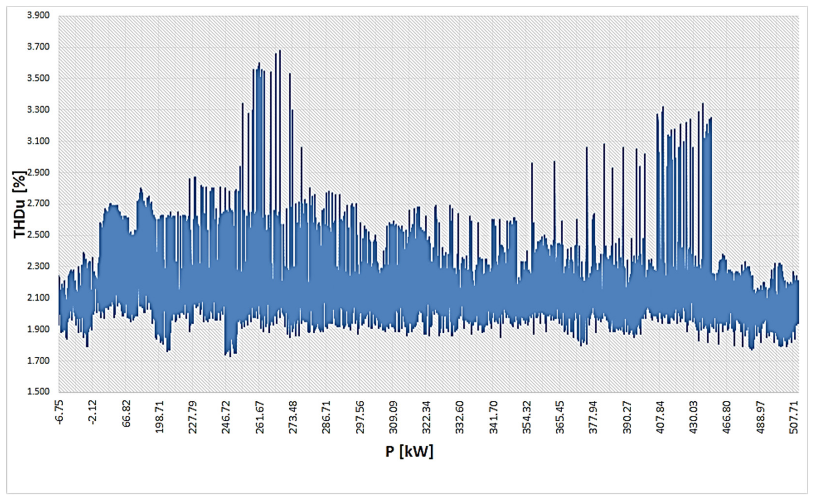Screen dimensions: 820x504
Task: Click x-axis label 341.70
Action: coord(494,417)
